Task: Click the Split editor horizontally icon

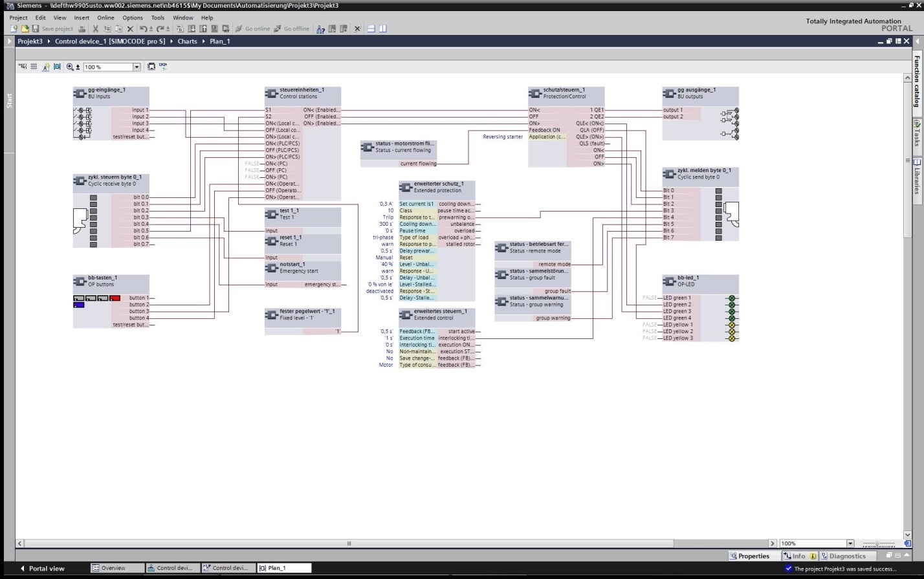Action: [x=371, y=29]
